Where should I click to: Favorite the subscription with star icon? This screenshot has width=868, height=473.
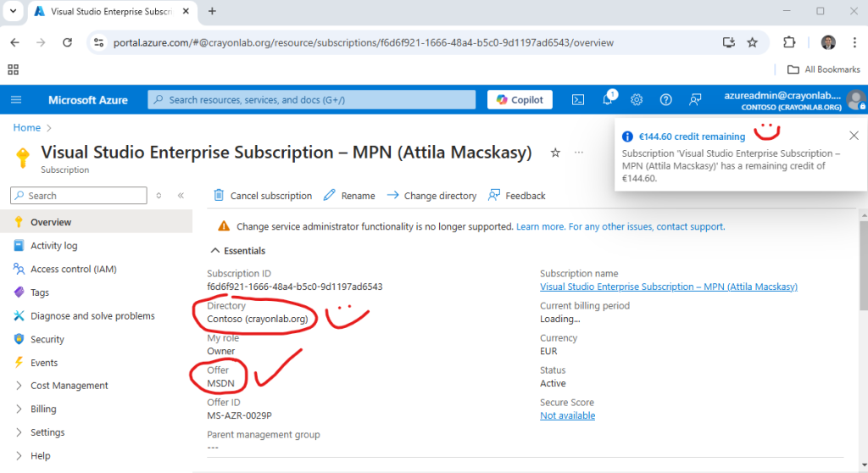[x=555, y=153]
